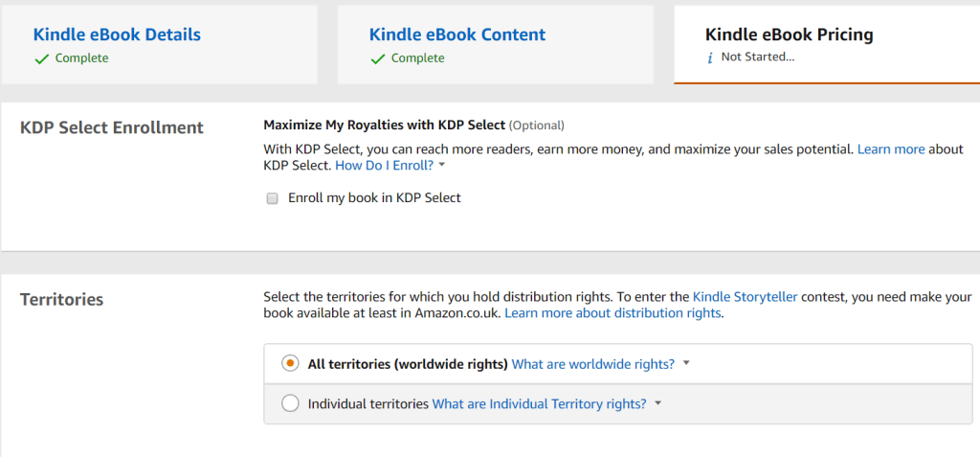Screen dimensions: 980x457
Task: Expand What are Individual Territory rights? arrow
Action: click(x=657, y=403)
